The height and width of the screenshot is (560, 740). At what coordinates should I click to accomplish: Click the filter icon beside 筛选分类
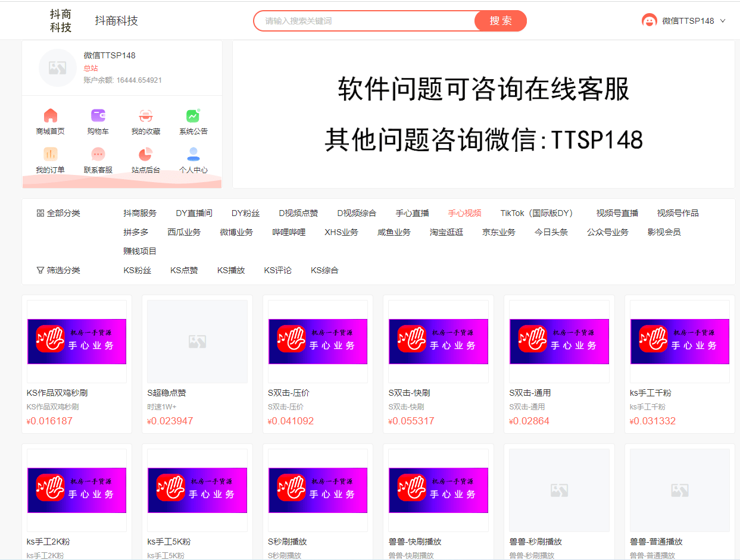pyautogui.click(x=39, y=270)
